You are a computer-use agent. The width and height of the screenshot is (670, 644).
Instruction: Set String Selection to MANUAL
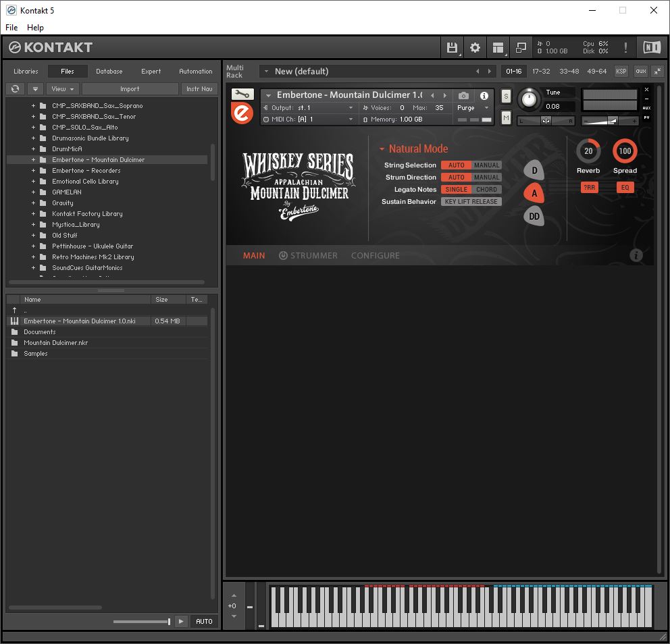click(x=486, y=165)
